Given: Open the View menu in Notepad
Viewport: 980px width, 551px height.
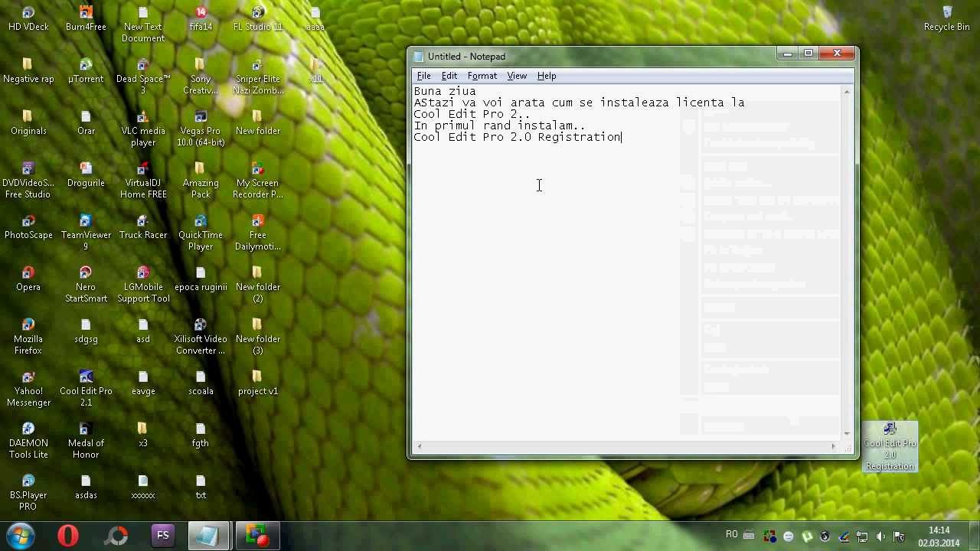Looking at the screenshot, I should pyautogui.click(x=517, y=76).
